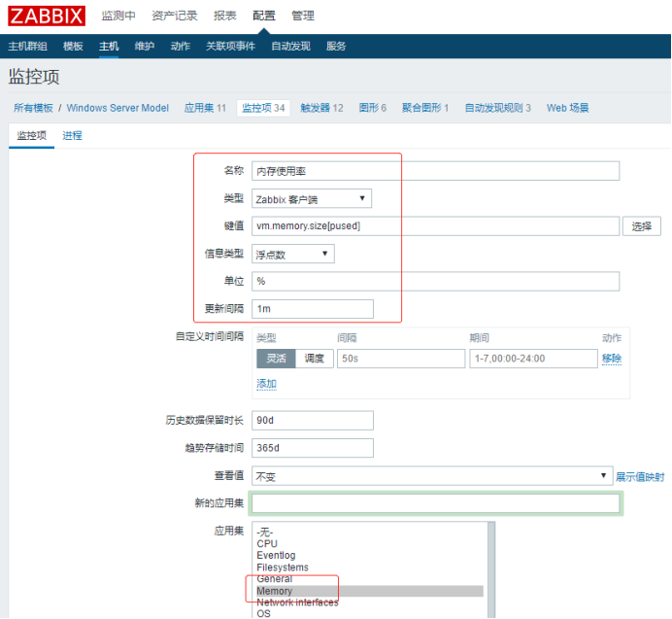The image size is (672, 619).
Task: Open the 展示值映射 link
Action: pyautogui.click(x=640, y=476)
